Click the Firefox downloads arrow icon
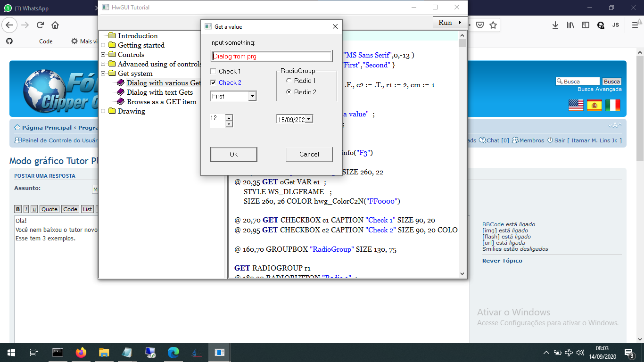The image size is (644, 362). coord(555,25)
